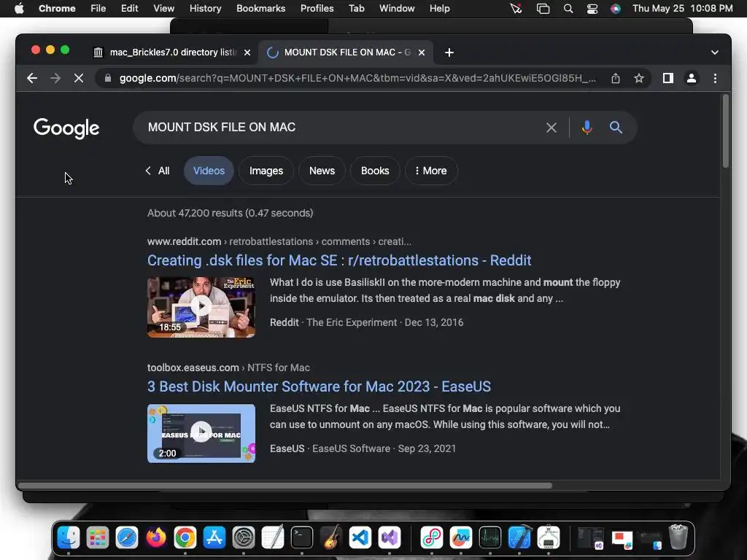This screenshot has width=747, height=560.
Task: Go back to All results filter
Action: coord(158,171)
